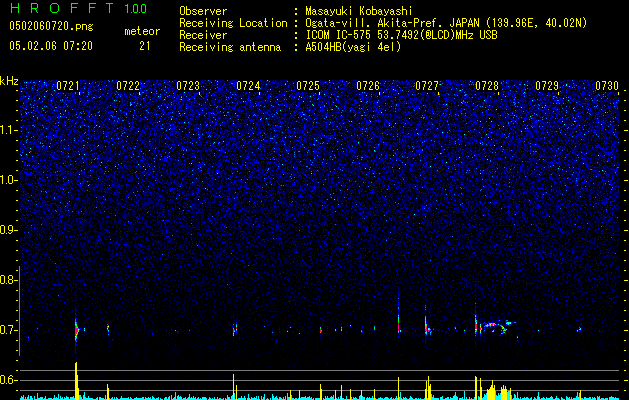Viewport: 629px width, 400px height.
Task: Click the meteor count value 21
Action: 145,46
